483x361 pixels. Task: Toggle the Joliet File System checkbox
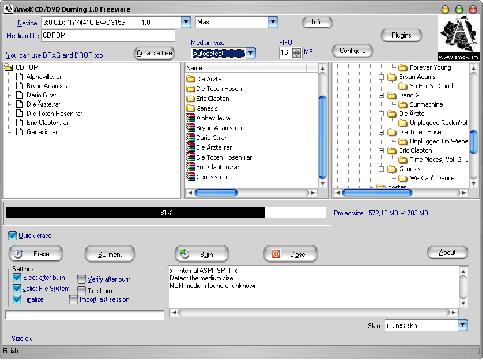tap(17, 288)
